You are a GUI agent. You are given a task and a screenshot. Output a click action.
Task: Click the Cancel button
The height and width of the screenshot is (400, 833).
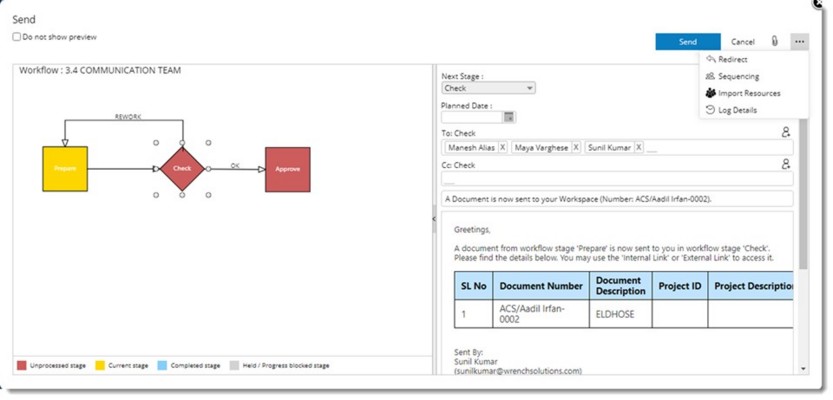pyautogui.click(x=743, y=42)
